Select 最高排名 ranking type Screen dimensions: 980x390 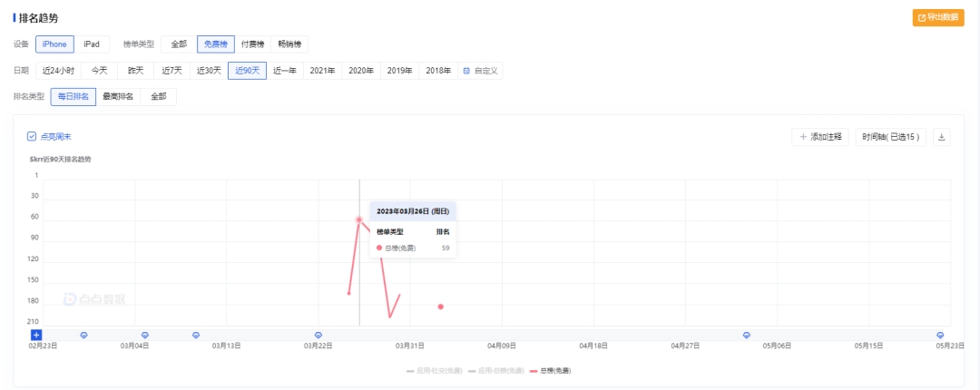pyautogui.click(x=118, y=97)
